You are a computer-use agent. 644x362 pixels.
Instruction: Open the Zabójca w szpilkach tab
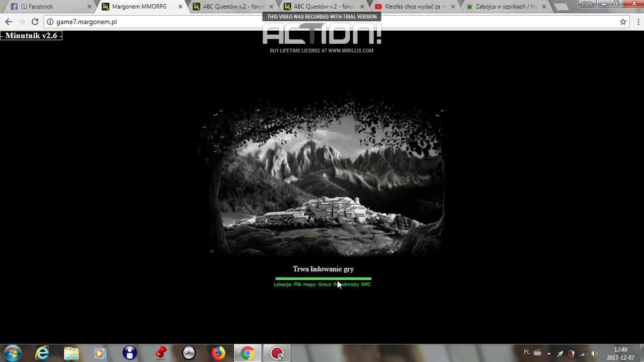pyautogui.click(x=505, y=7)
